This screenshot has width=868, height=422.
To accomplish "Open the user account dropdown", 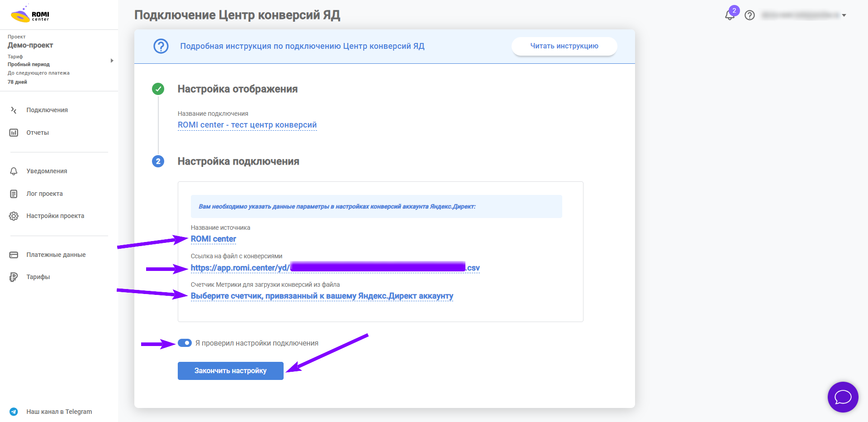I will click(803, 15).
